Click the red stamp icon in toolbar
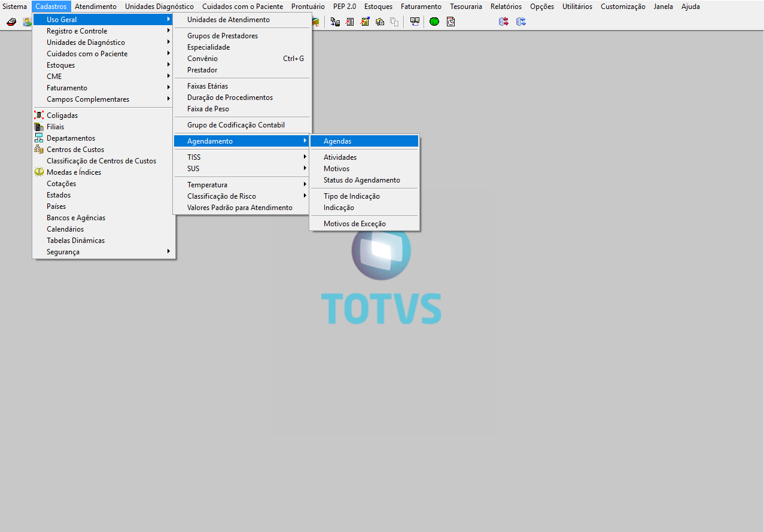Image resolution: width=764 pixels, height=532 pixels. pyautogui.click(x=11, y=22)
